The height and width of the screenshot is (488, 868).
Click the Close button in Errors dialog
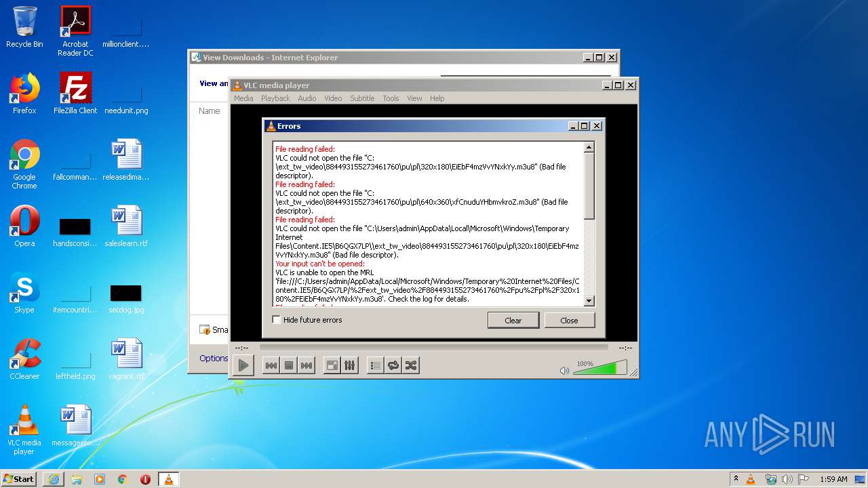[569, 321]
